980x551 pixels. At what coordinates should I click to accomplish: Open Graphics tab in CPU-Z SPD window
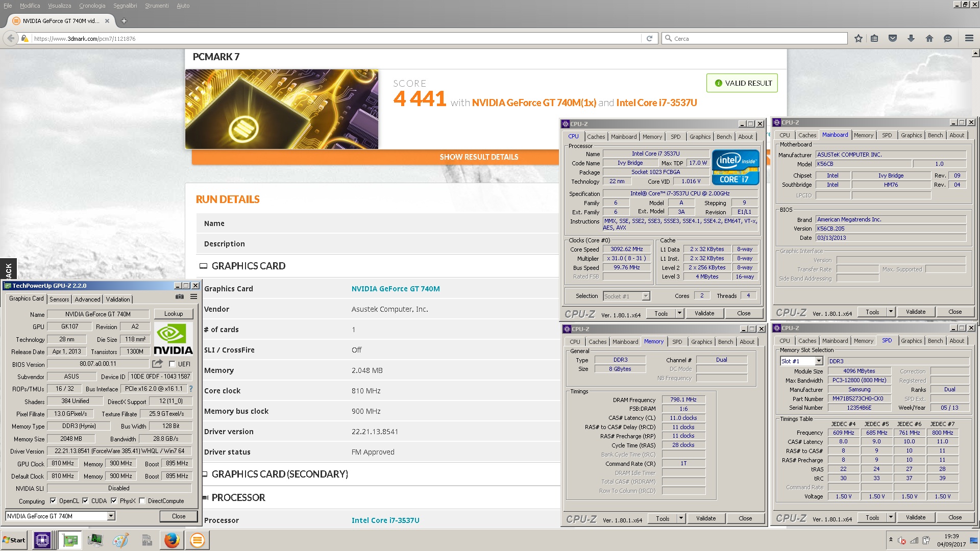click(911, 341)
